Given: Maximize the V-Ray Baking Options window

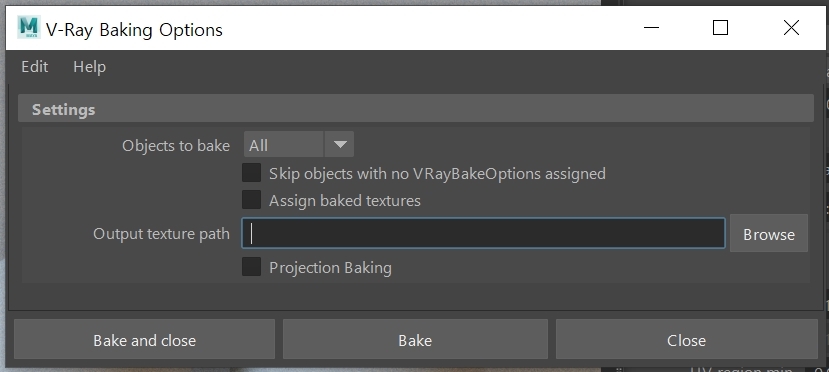Looking at the screenshot, I should pyautogui.click(x=720, y=27).
